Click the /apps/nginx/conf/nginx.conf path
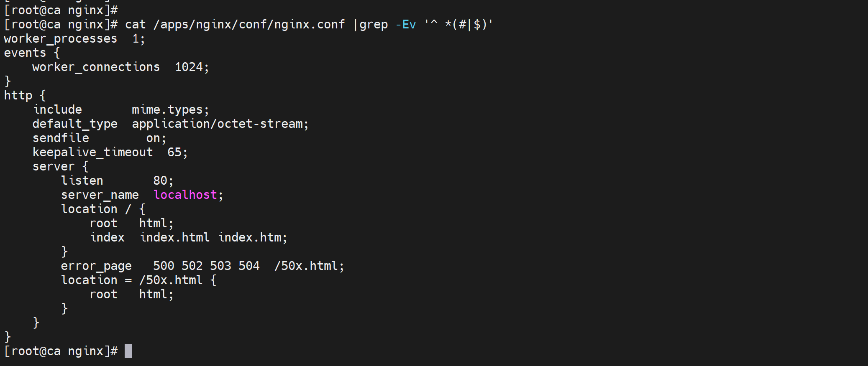The height and width of the screenshot is (366, 868). pos(249,25)
